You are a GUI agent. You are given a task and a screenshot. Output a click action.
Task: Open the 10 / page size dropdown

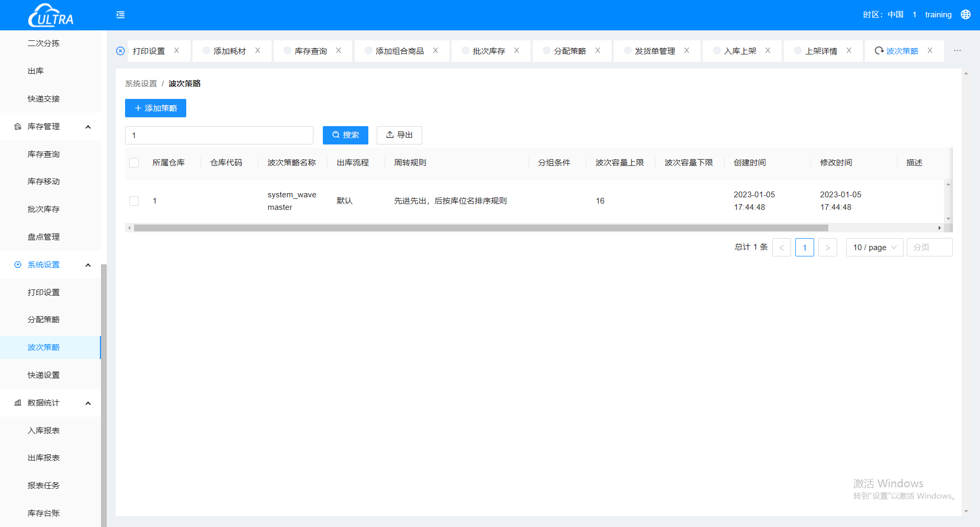coord(875,247)
